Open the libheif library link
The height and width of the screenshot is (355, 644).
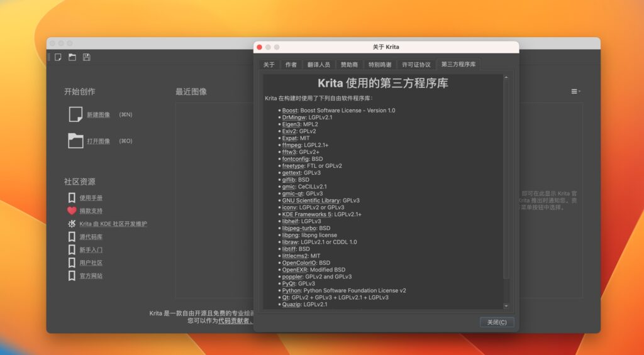pyautogui.click(x=291, y=221)
